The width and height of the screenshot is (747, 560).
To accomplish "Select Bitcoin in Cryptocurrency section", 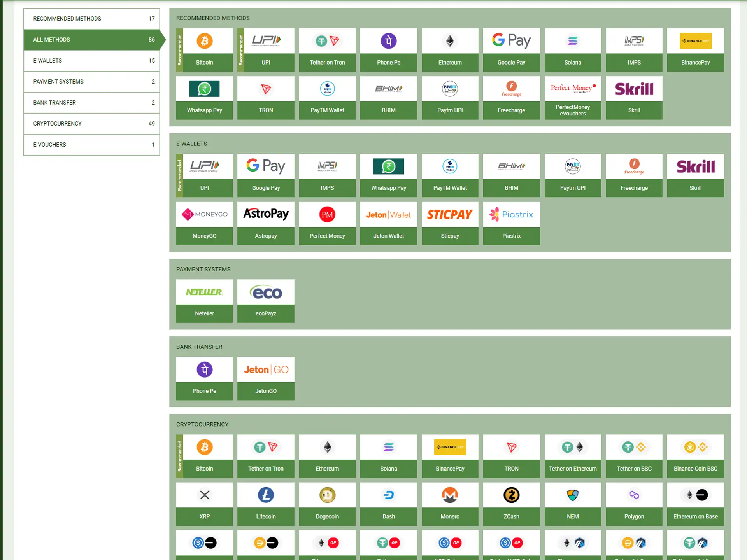I will pos(204,456).
